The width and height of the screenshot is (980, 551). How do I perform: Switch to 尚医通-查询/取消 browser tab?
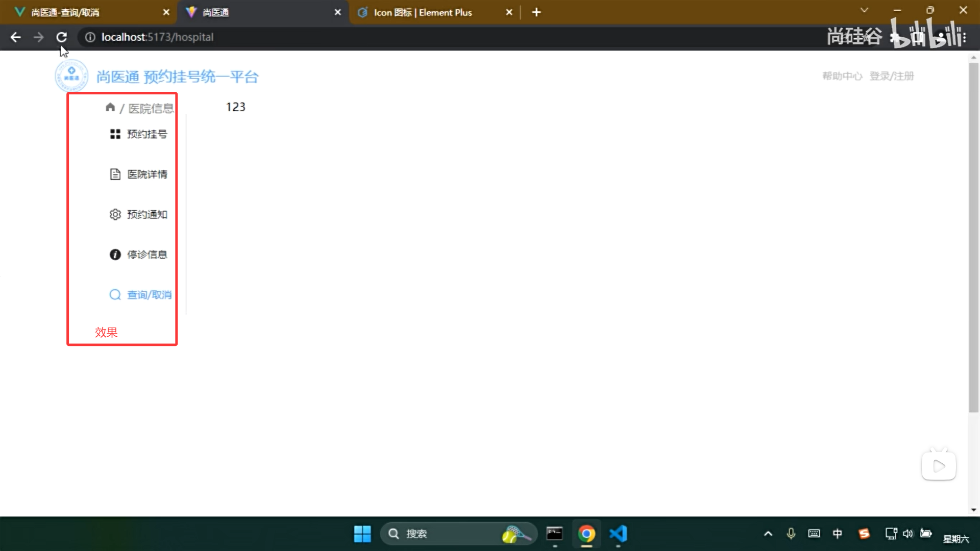(x=65, y=12)
